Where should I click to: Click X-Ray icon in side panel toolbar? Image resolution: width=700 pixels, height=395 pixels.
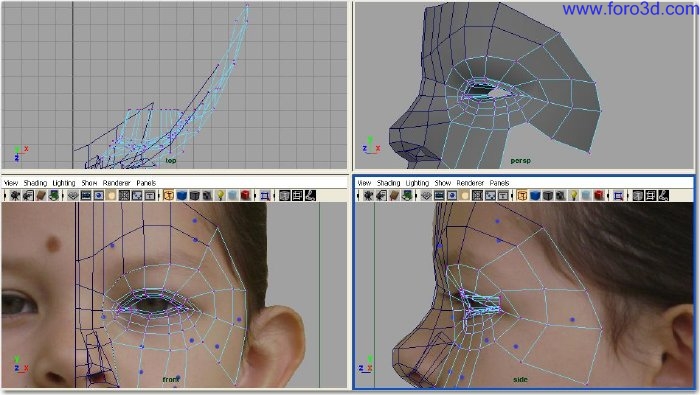638,195
